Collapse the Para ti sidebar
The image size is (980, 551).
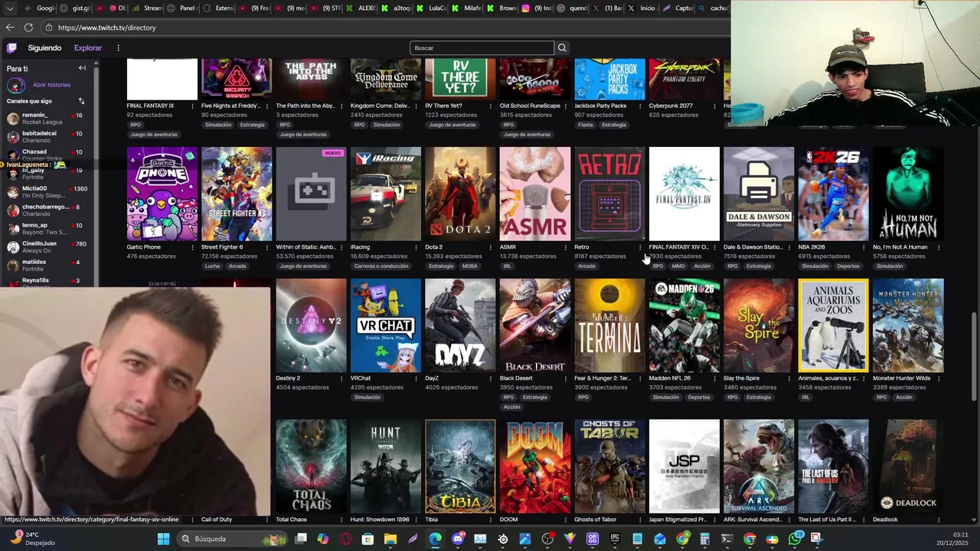(82, 68)
